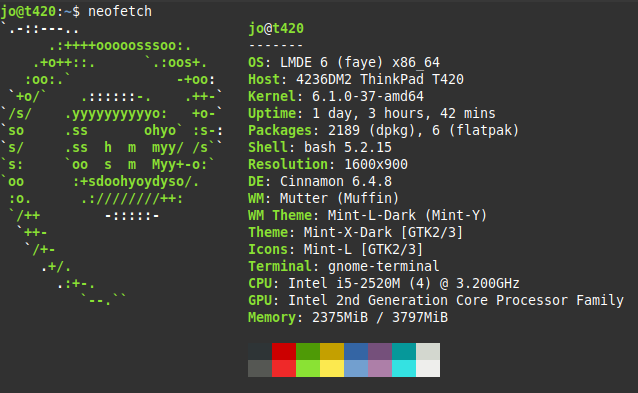The image size is (638, 393).
Task: Click the green 'jo@t420' header title
Action: [x=276, y=28]
